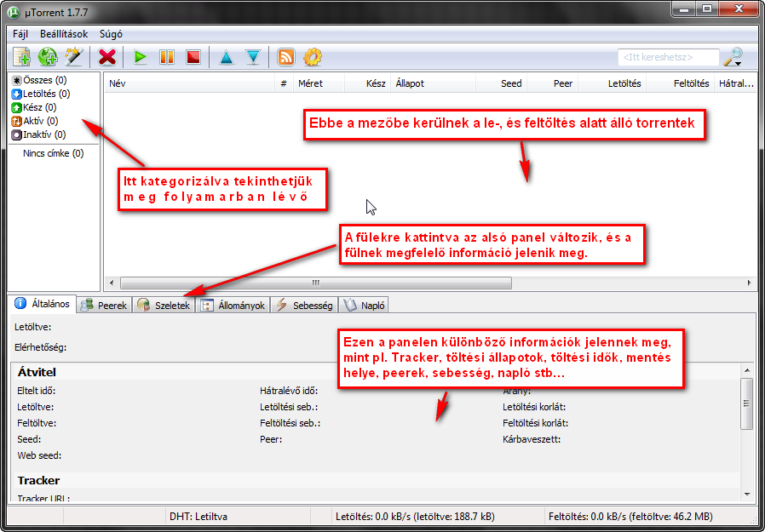Image resolution: width=765 pixels, height=532 pixels.
Task: Click the Move Up Queue arrow
Action: (x=226, y=57)
